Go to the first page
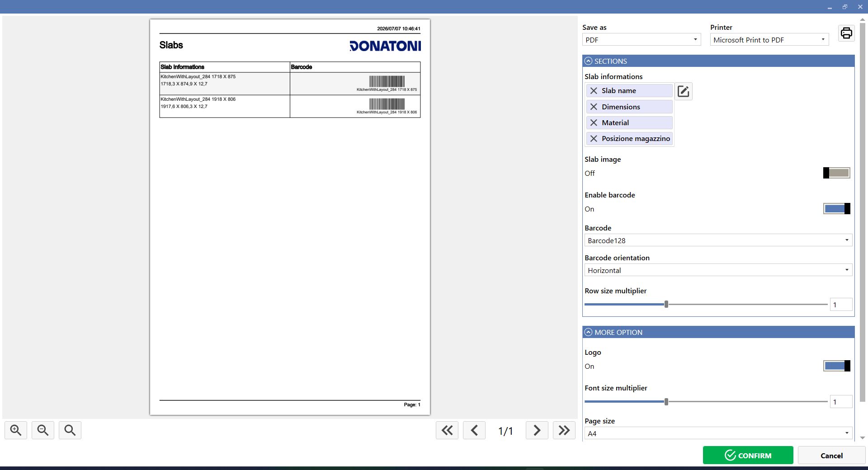 pyautogui.click(x=447, y=430)
